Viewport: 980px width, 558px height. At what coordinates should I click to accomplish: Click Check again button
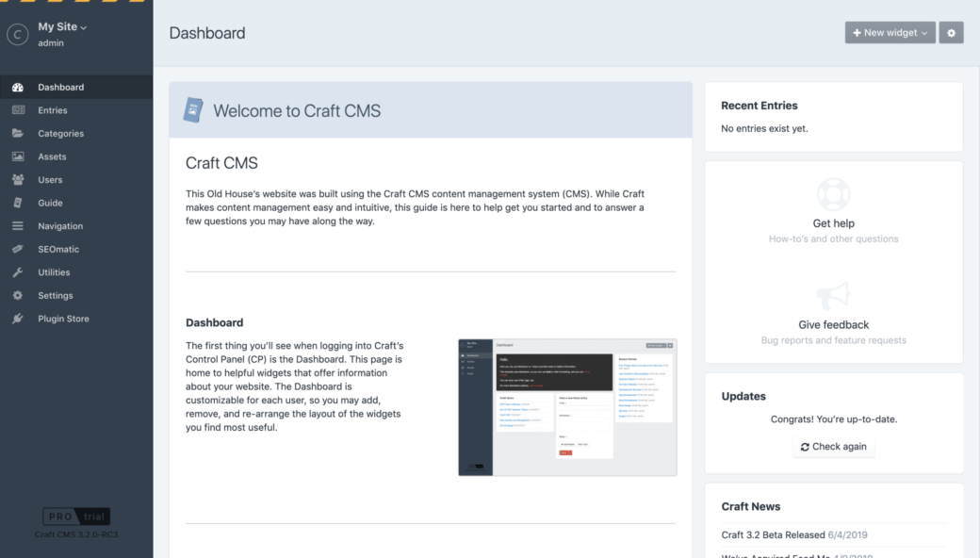(833, 447)
